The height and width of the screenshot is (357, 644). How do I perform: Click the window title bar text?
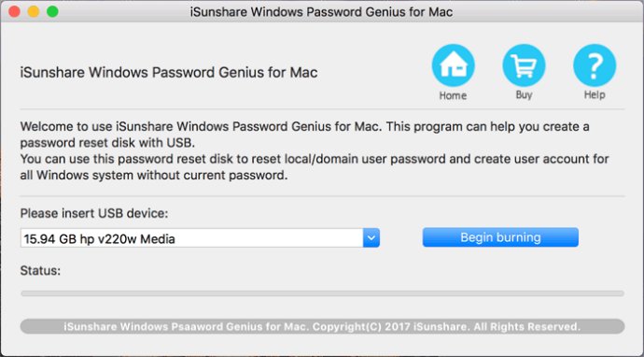click(x=321, y=11)
